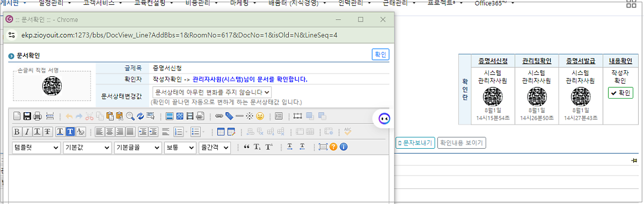This screenshot has height=204, width=644.
Task: Toggle Italic formatting
Action: (x=27, y=131)
